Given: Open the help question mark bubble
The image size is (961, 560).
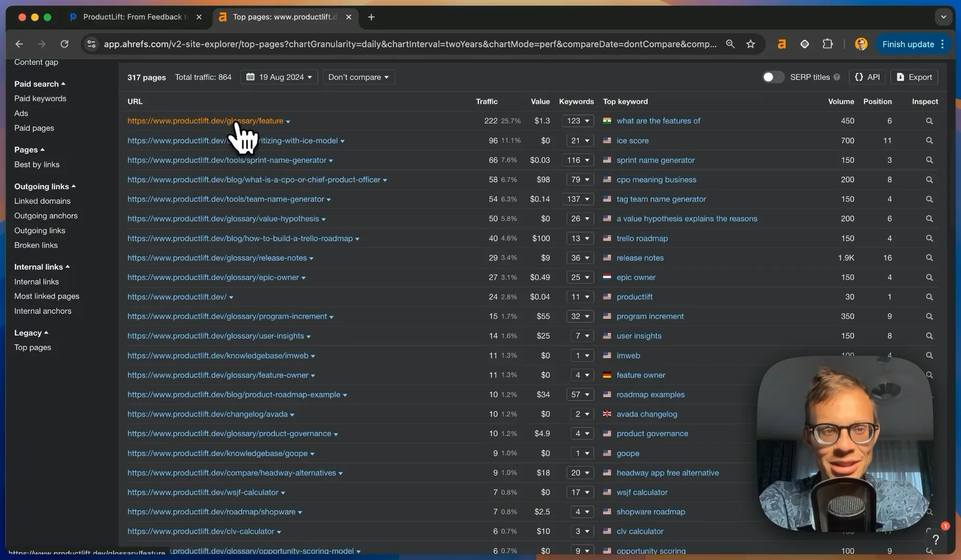Looking at the screenshot, I should coord(936,540).
